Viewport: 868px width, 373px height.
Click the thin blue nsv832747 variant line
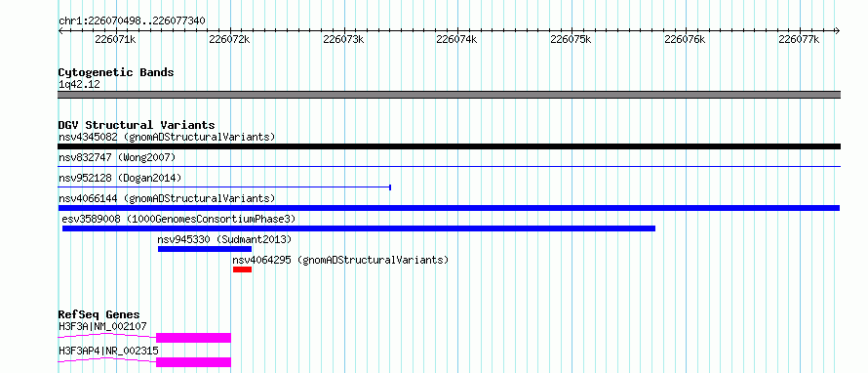tap(449, 166)
